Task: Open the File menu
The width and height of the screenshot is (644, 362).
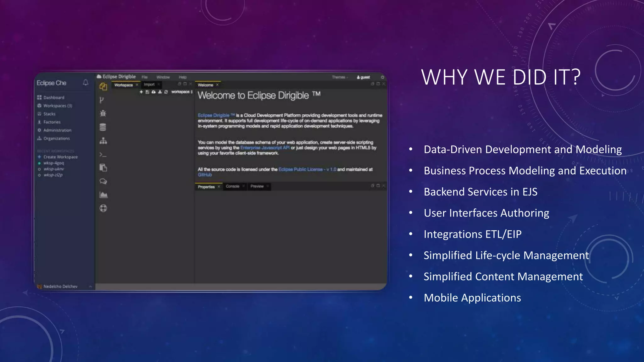Action: (x=144, y=77)
